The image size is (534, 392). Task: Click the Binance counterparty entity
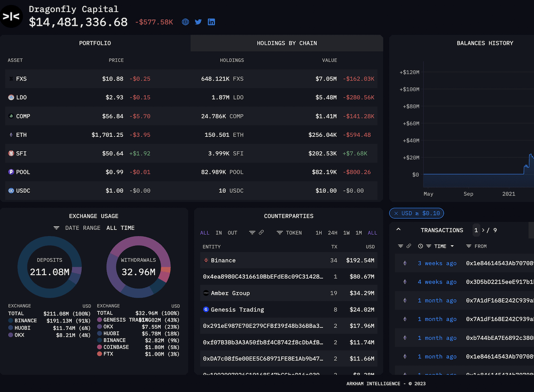[x=223, y=260]
